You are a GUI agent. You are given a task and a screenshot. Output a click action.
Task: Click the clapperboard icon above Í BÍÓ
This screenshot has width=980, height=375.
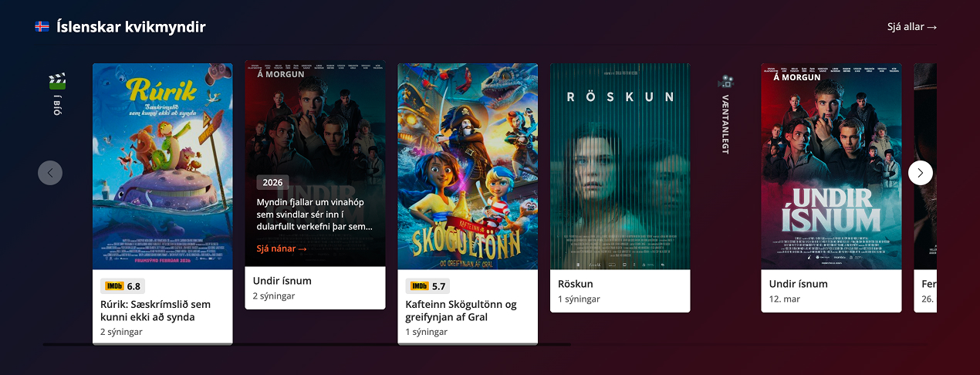point(57,81)
